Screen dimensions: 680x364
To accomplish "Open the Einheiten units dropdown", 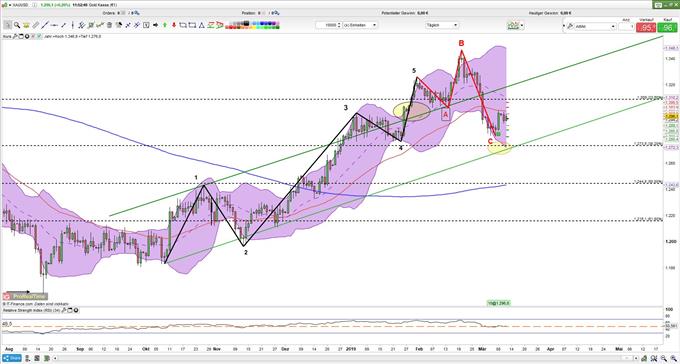I will point(360,25).
